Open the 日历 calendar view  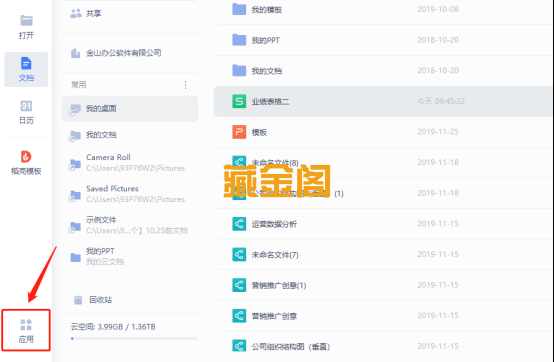tap(26, 112)
